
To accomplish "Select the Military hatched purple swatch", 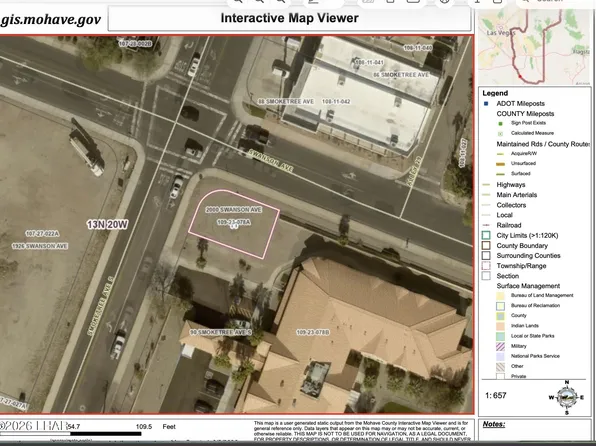I will pos(500,346).
